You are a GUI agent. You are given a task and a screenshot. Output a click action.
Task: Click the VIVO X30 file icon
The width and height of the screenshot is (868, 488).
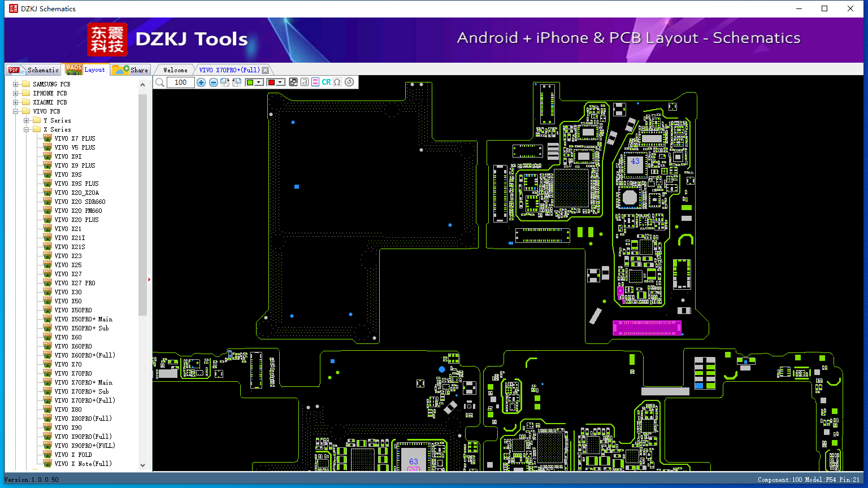[47, 292]
